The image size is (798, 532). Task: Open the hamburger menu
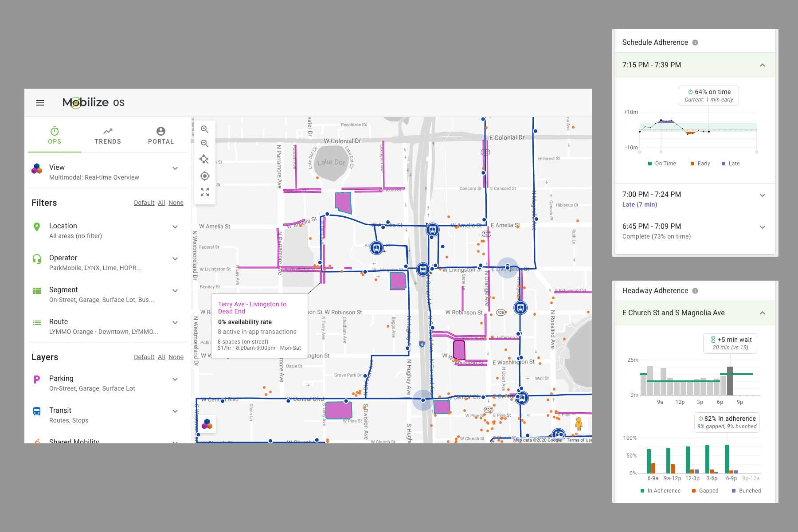[40, 103]
